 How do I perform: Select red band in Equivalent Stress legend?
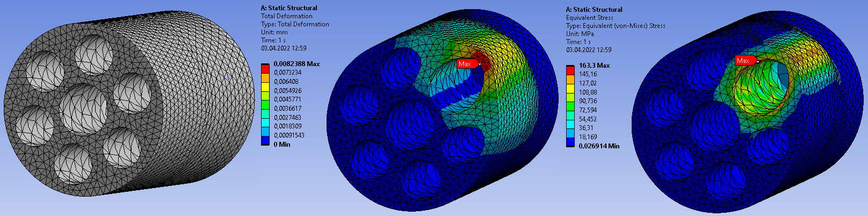point(570,70)
